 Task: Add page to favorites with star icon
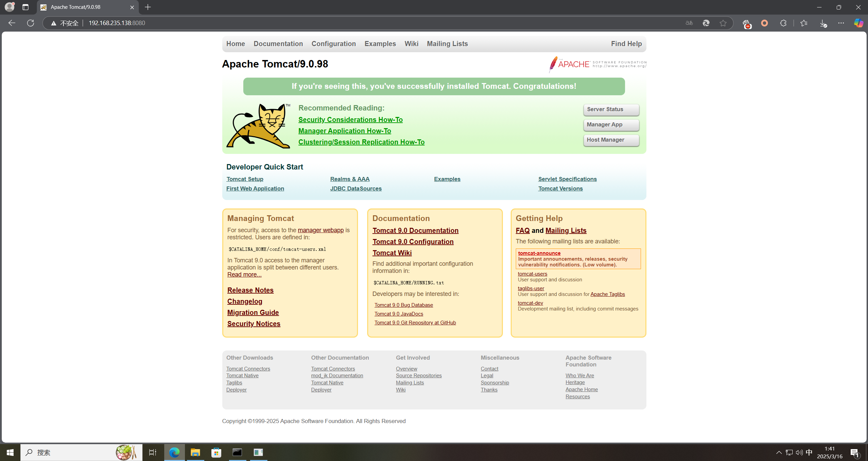coord(723,23)
